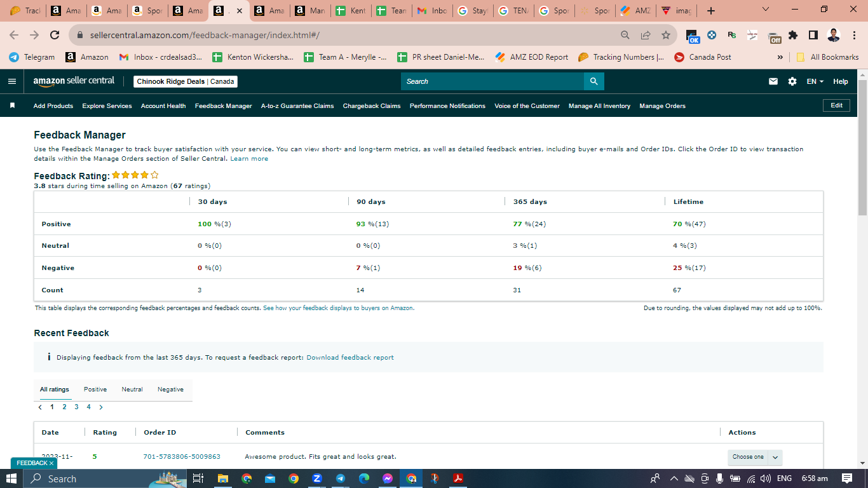Select the All ratings tab

pyautogui.click(x=55, y=390)
